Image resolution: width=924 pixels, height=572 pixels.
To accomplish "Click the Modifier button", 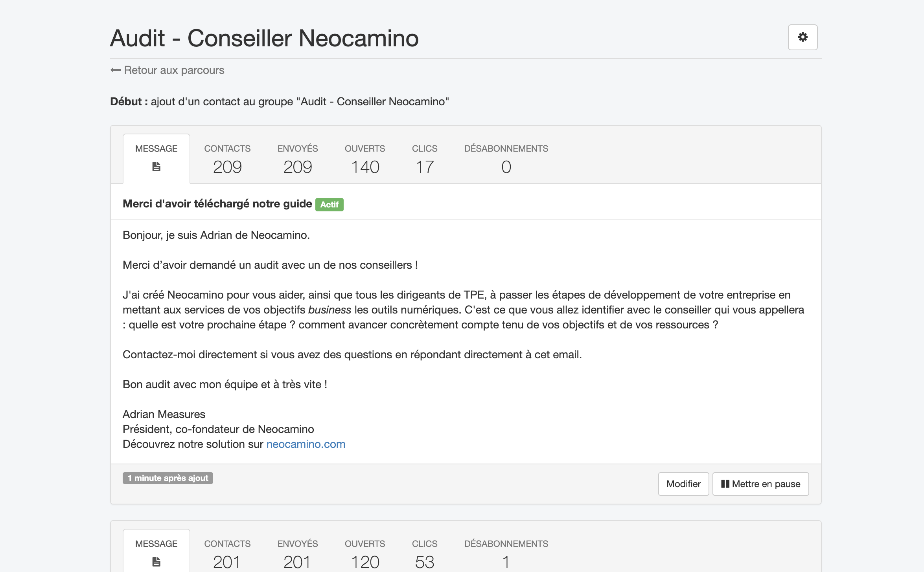I will tap(683, 484).
